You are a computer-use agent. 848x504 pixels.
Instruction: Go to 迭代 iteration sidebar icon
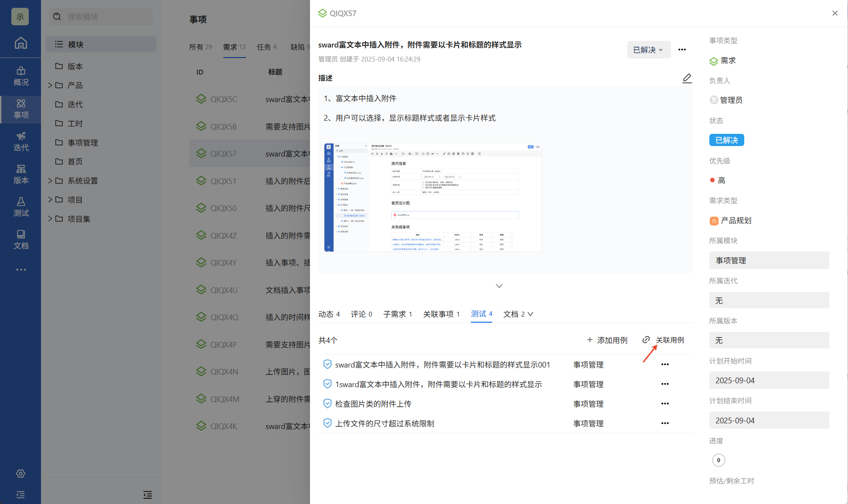coord(20,142)
